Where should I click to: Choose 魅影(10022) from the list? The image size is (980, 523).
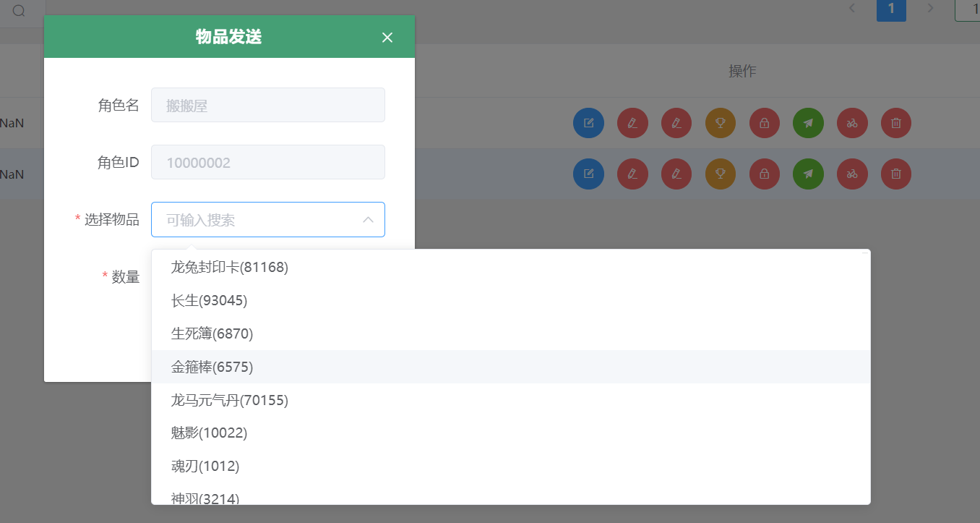pos(209,433)
